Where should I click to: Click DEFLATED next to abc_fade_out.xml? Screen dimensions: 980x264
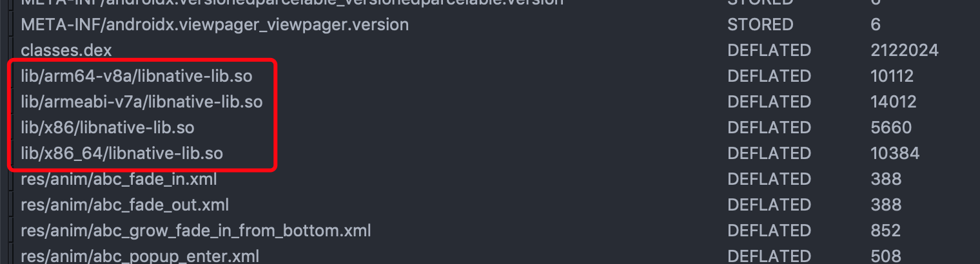pos(769,205)
